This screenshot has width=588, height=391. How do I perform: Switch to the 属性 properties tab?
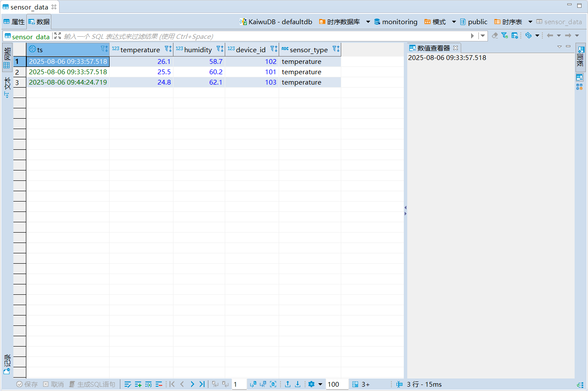tap(14, 22)
